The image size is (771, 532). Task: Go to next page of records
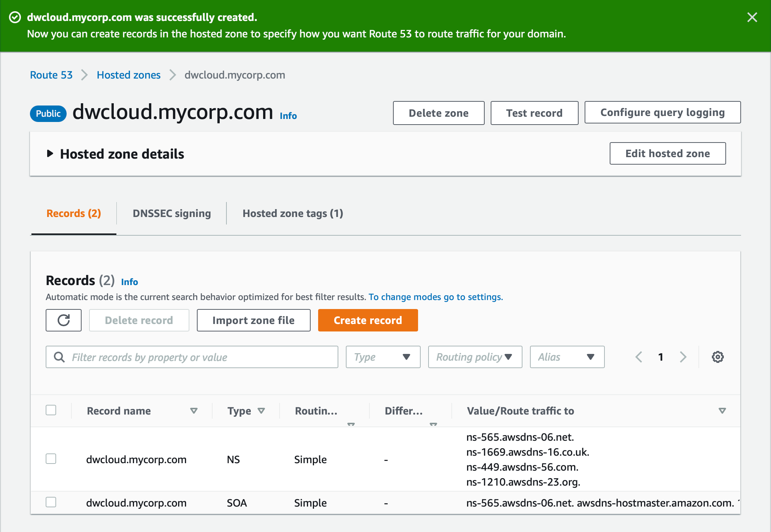click(683, 357)
